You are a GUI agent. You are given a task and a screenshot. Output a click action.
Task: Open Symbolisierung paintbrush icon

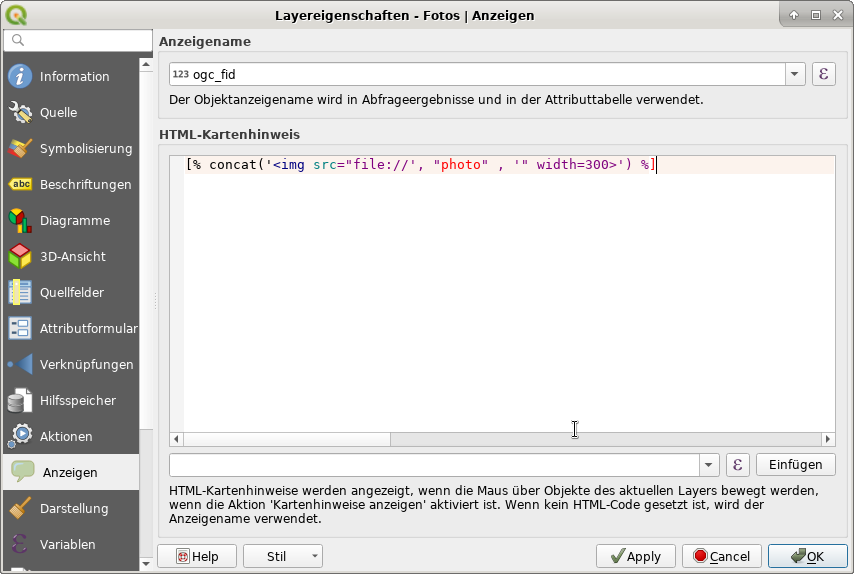(x=20, y=149)
